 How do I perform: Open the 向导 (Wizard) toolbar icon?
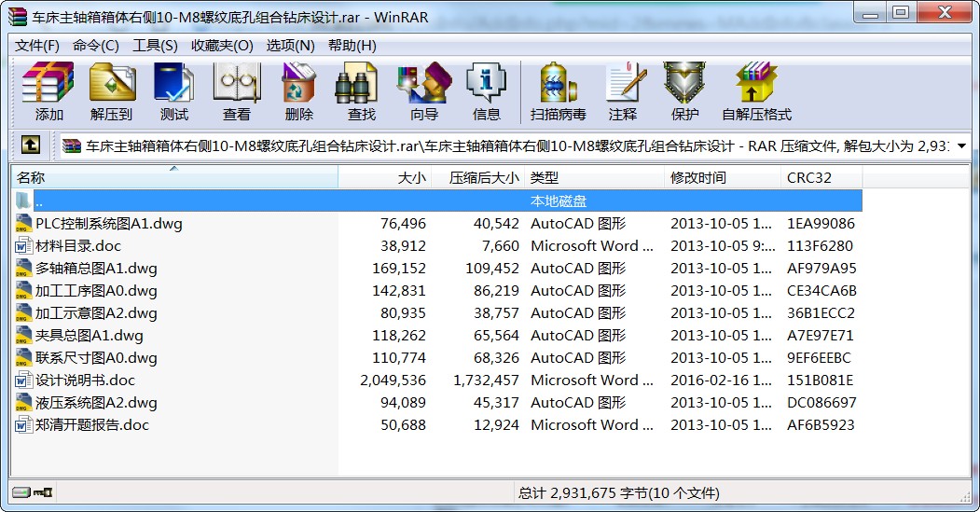pos(424,82)
